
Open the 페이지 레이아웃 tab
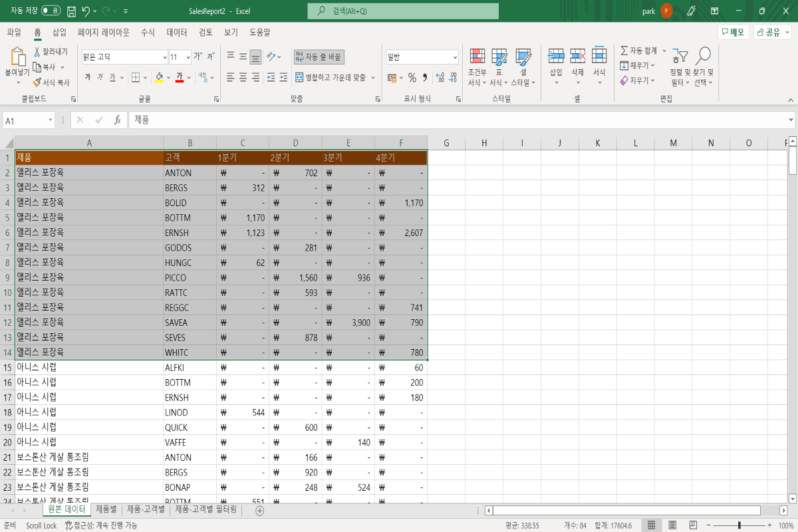pyautogui.click(x=103, y=32)
